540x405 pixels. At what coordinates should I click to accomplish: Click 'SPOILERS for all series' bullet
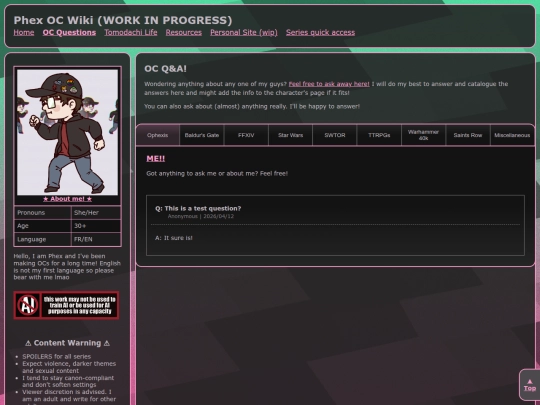coord(56,356)
